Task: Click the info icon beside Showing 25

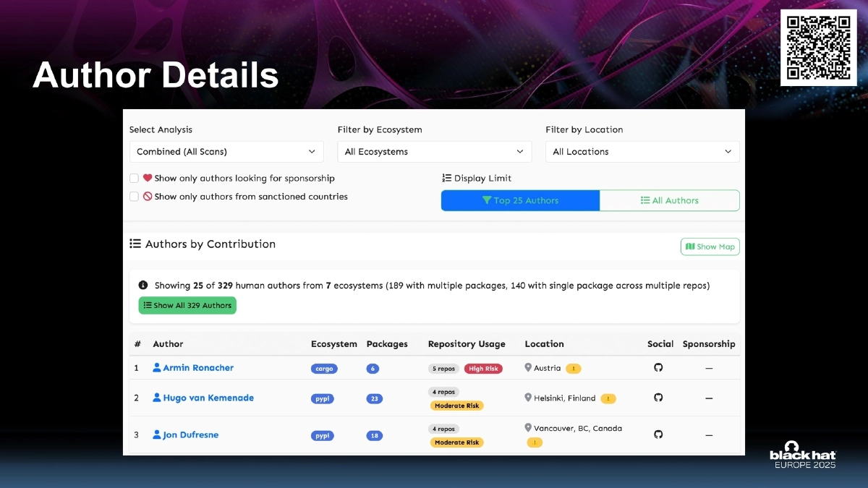Action: pyautogui.click(x=143, y=286)
